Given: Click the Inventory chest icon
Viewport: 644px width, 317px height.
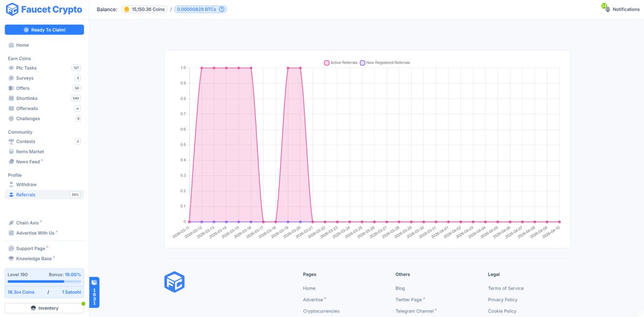Looking at the screenshot, I should pos(33,308).
